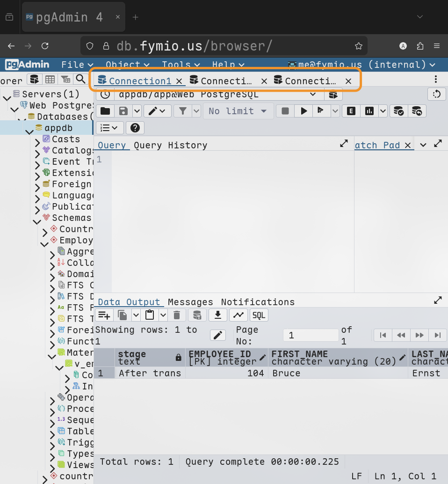Click the Search Objects magnifier in the explorer
This screenshot has width=448, height=484.
(x=81, y=79)
